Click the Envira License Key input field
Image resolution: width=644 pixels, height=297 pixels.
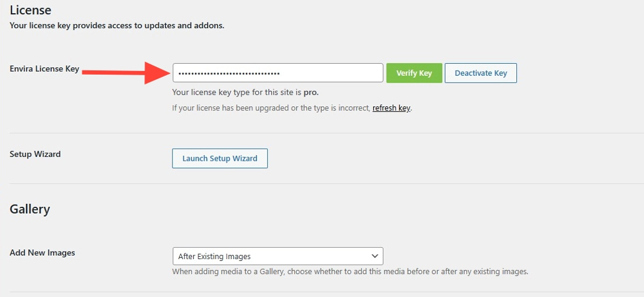click(x=278, y=73)
